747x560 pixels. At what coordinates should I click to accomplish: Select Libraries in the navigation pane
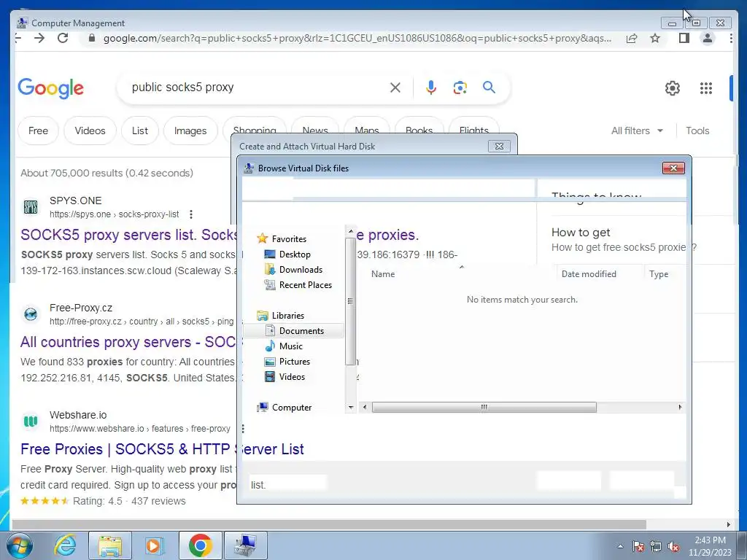(x=287, y=315)
